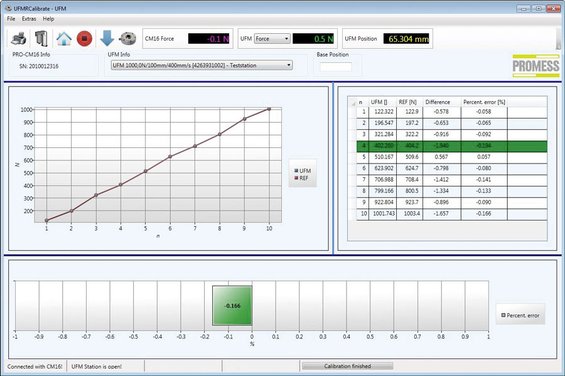
Task: Click the 'UFM []' column header
Action: tap(382, 102)
